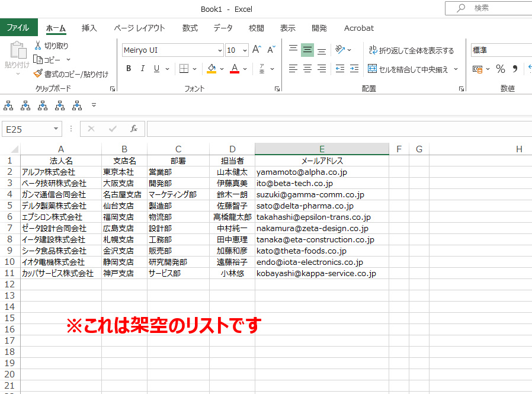532x394 pixels.
Task: Open the Name Box dropdown
Action: (x=56, y=129)
